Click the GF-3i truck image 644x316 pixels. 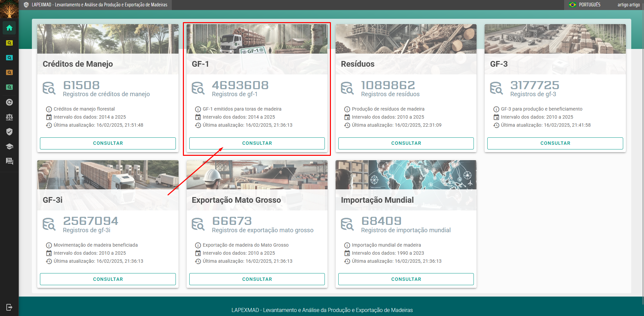coord(108,175)
